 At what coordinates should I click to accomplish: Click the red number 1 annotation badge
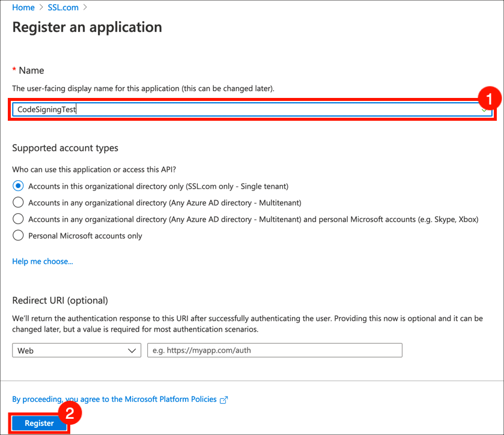tap(488, 98)
